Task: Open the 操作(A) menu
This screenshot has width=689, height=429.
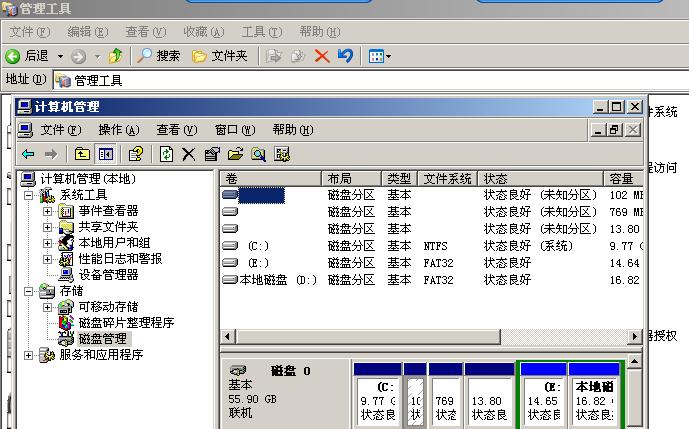Action: coord(119,130)
